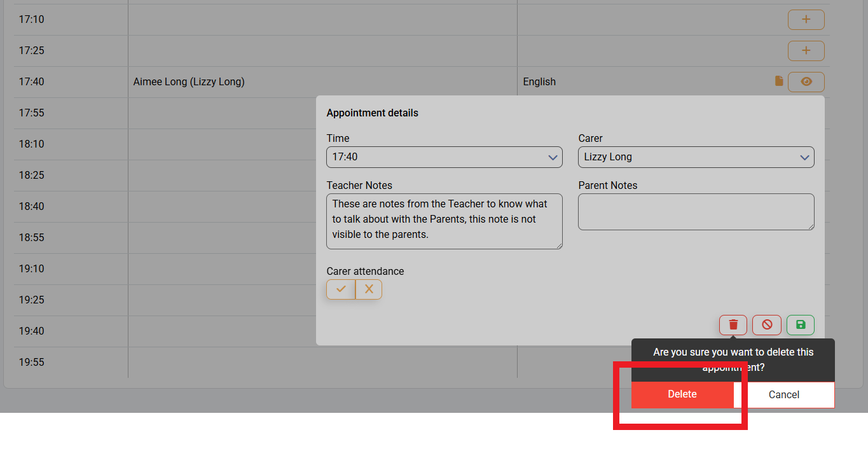868x465 pixels.
Task: Click inside the Teacher Notes text area
Action: (444, 221)
